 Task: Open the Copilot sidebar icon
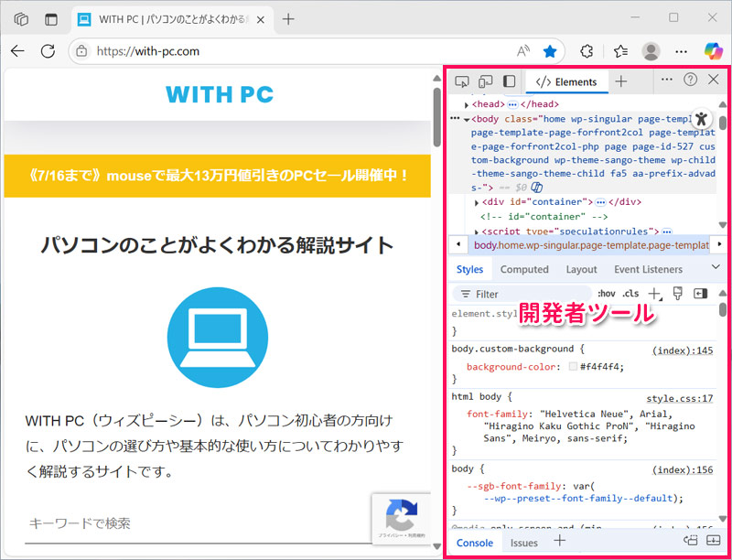tap(714, 50)
